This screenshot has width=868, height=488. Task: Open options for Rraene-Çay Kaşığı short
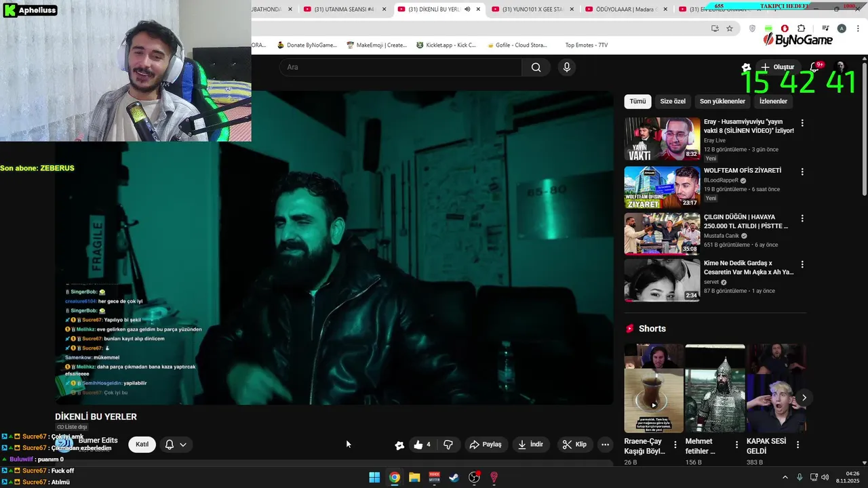point(675,445)
